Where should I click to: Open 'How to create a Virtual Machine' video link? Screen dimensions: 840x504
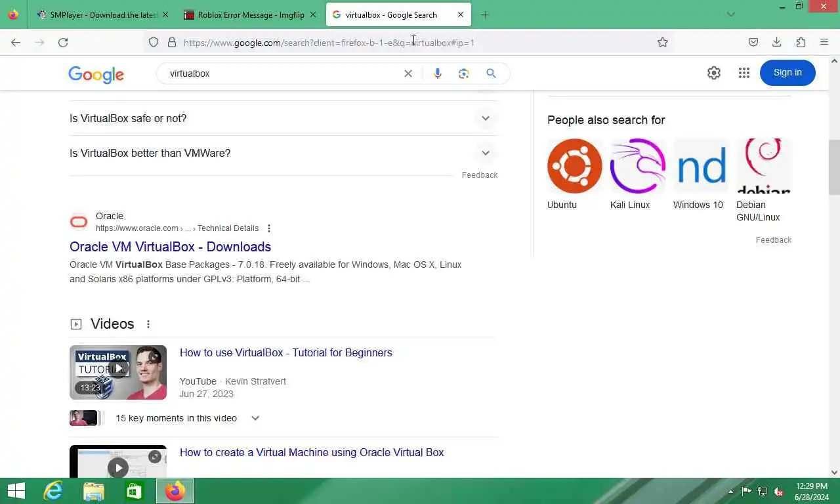click(312, 452)
